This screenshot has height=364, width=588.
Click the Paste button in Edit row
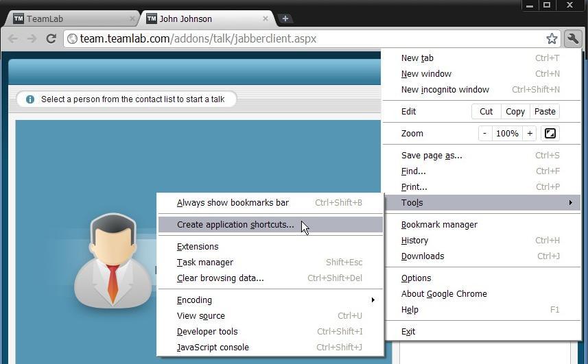(x=545, y=111)
